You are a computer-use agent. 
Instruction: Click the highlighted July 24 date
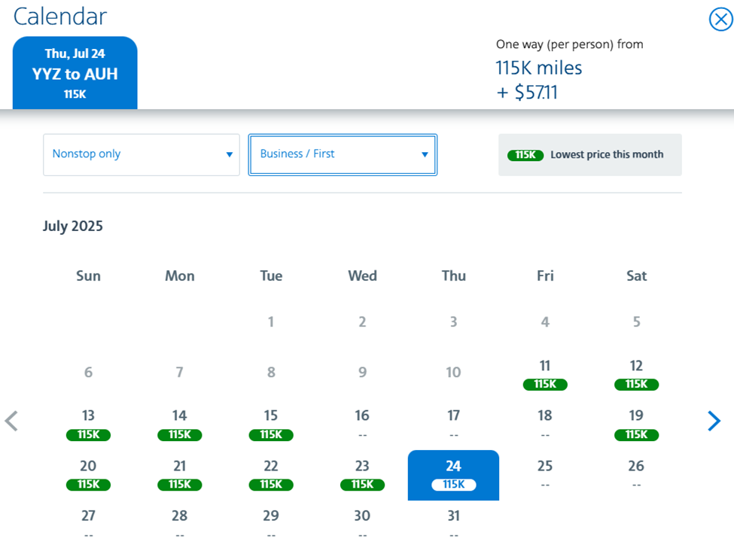pos(453,475)
